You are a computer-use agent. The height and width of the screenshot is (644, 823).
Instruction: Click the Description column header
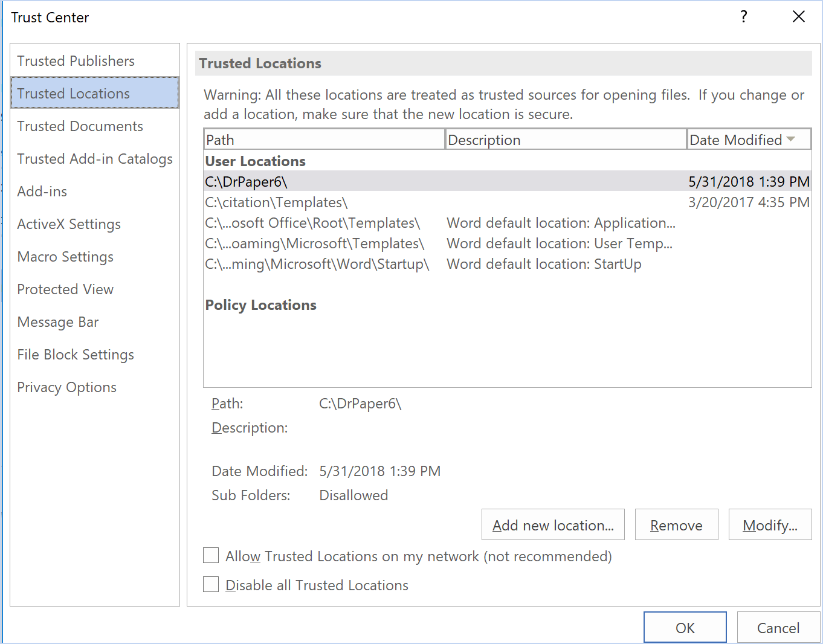[566, 140]
